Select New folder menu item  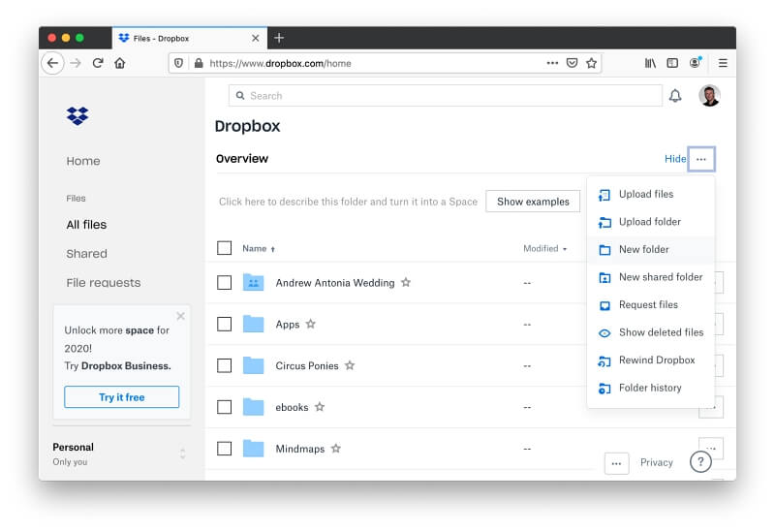point(651,250)
